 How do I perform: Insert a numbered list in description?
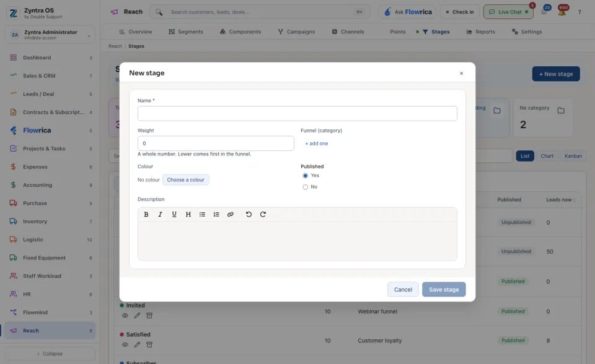216,214
